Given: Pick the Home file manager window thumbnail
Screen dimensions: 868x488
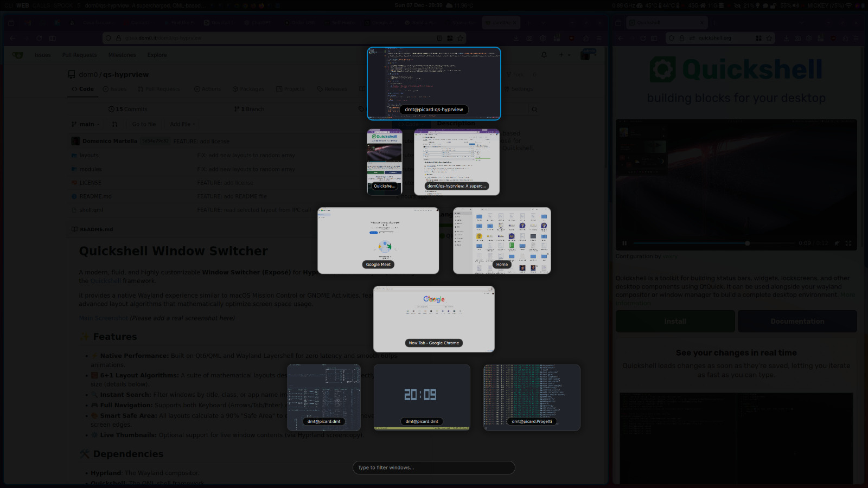Looking at the screenshot, I should coord(502,241).
